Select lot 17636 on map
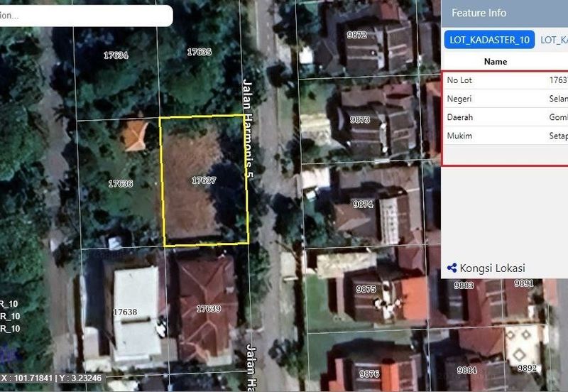 click(121, 184)
